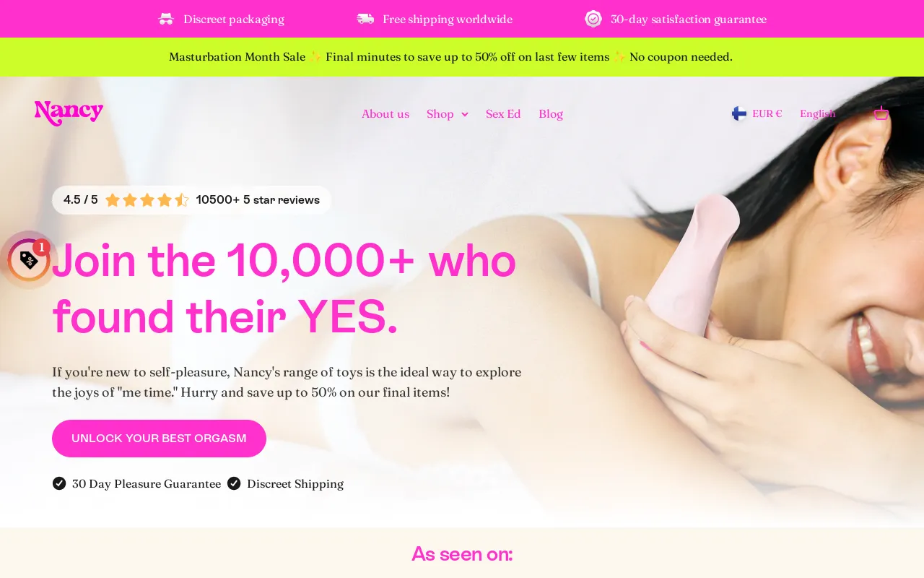Open the discount tag offer badge

coord(29,259)
